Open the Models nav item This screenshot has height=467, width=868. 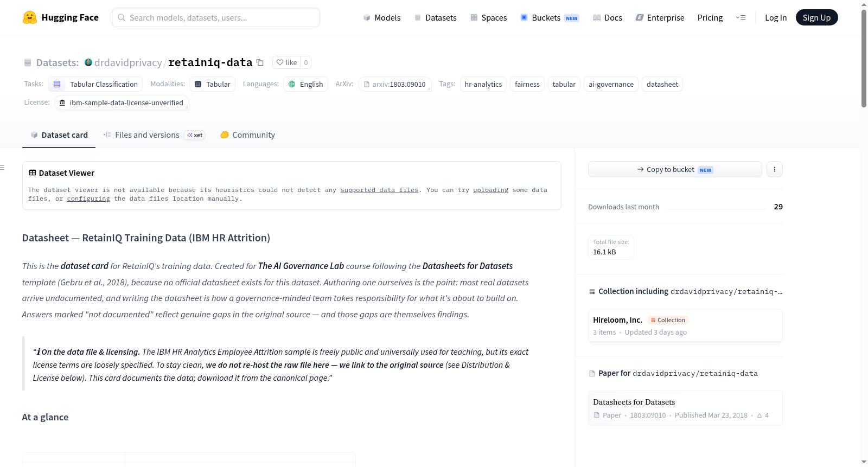tap(382, 17)
